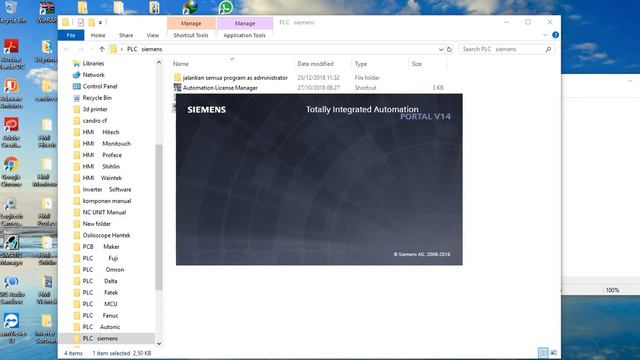Image resolution: width=640 pixels, height=360 pixels.
Task: Open the File ribbon tab
Action: 71,36
